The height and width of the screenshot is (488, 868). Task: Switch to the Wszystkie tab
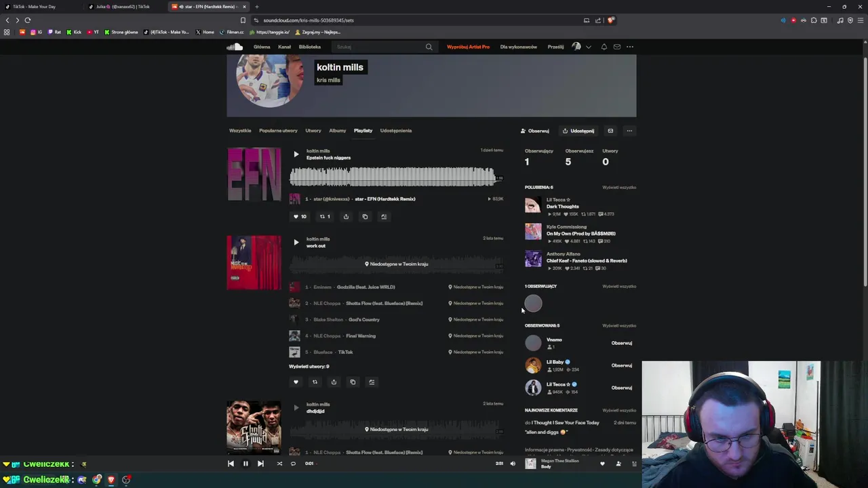click(x=240, y=130)
